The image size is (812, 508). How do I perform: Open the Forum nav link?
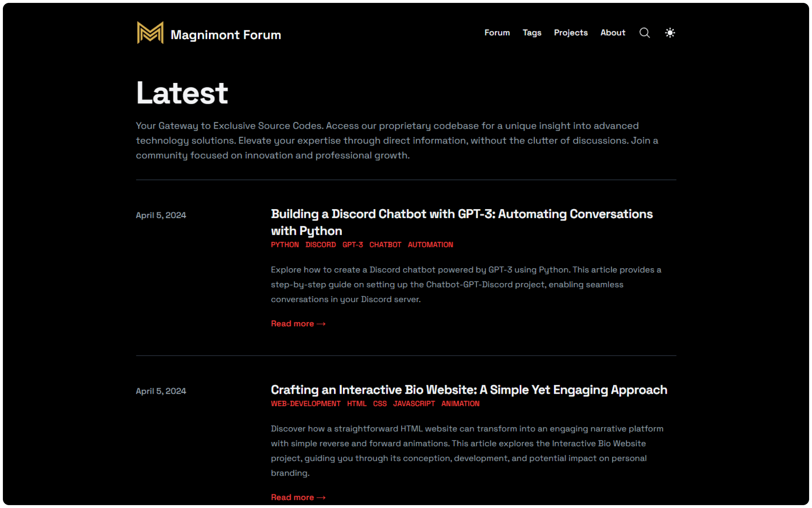point(497,33)
